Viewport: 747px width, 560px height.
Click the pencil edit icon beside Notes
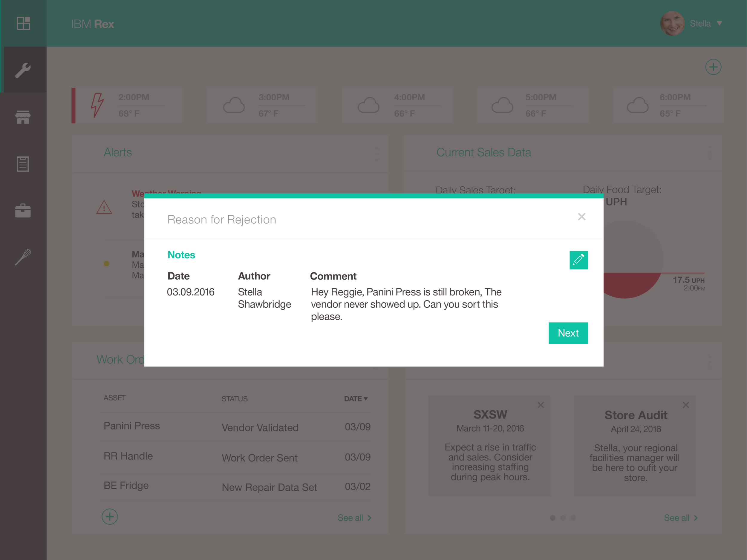tap(578, 260)
